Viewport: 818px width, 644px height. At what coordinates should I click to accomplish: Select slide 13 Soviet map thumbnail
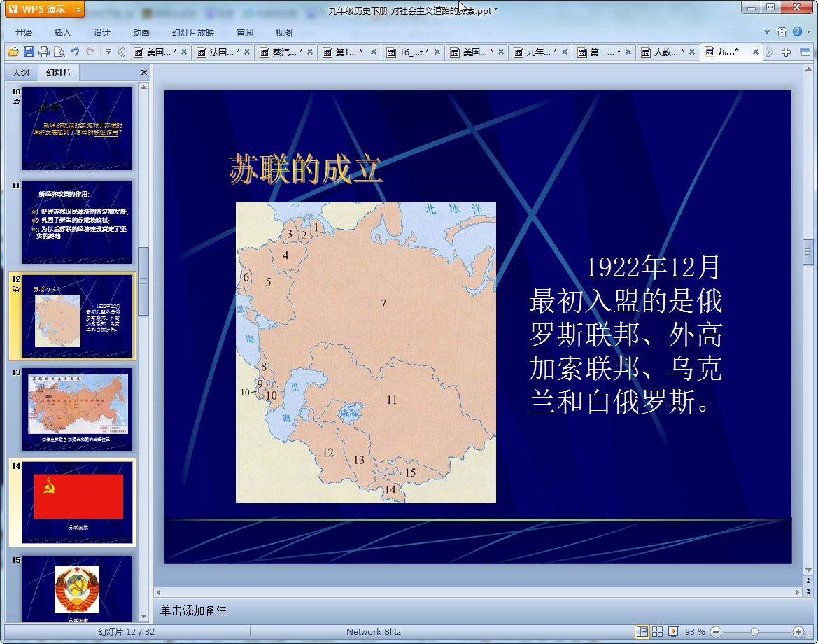(77, 409)
